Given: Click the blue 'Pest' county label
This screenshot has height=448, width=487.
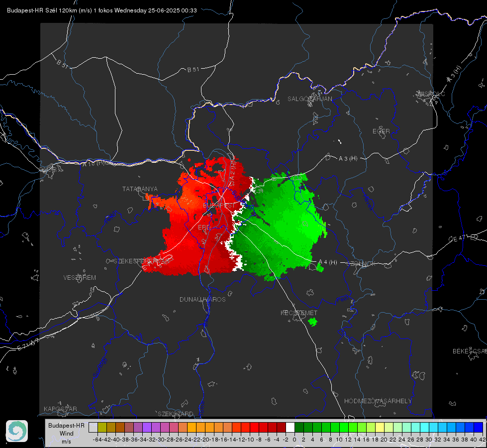Looking at the screenshot, I should [x=343, y=299].
